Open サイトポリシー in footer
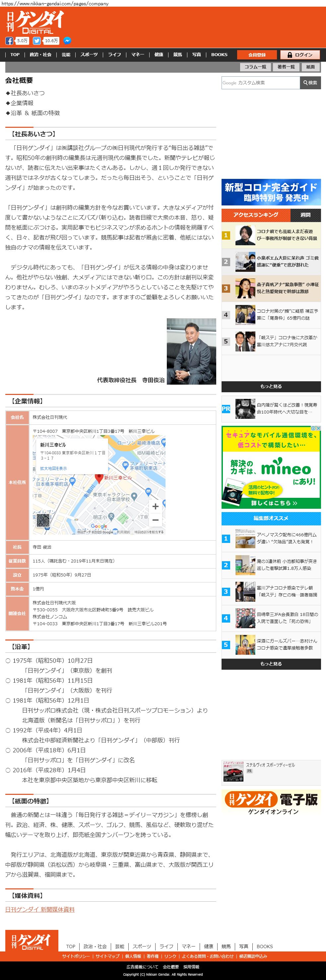Screen dimensions: 326x980 click(x=76, y=956)
